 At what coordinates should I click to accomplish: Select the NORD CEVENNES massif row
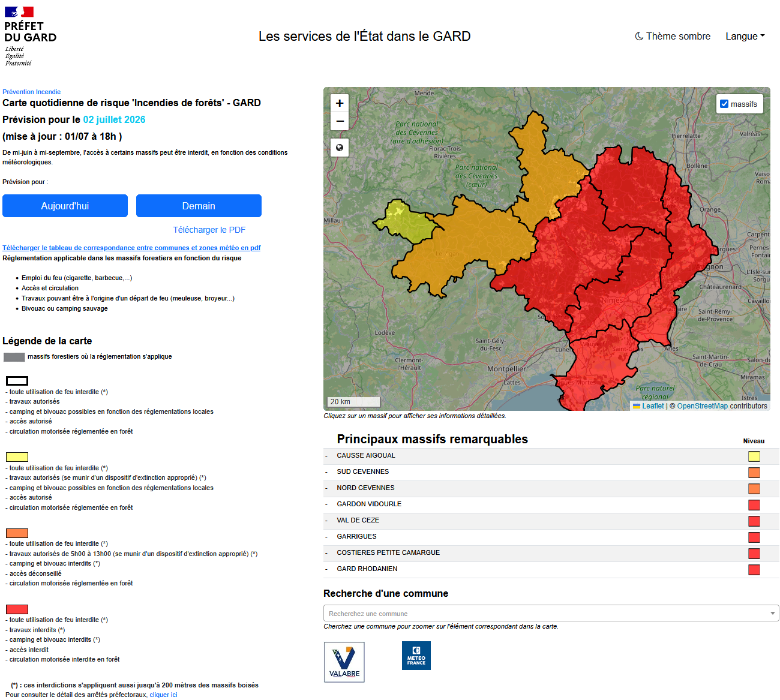coord(551,488)
